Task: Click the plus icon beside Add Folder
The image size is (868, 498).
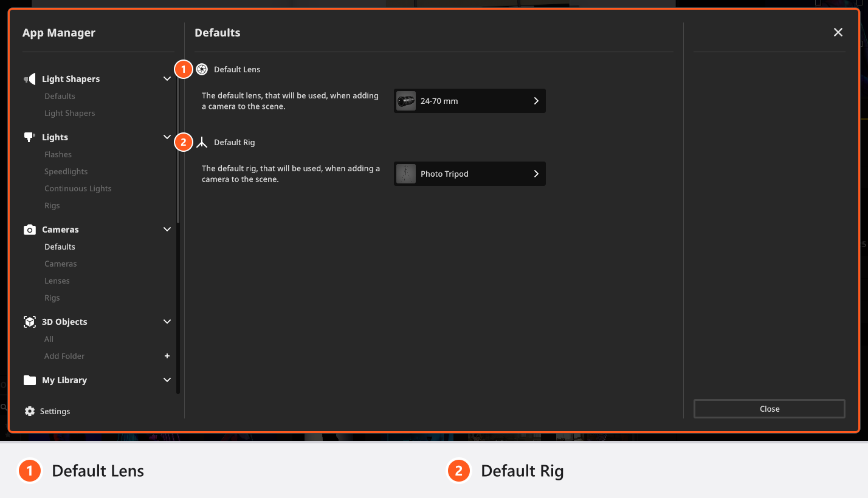Action: click(x=167, y=356)
